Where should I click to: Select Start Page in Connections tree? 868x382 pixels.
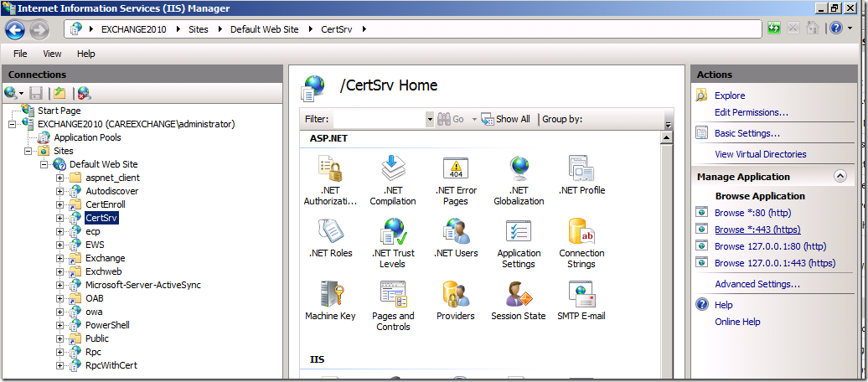(59, 111)
